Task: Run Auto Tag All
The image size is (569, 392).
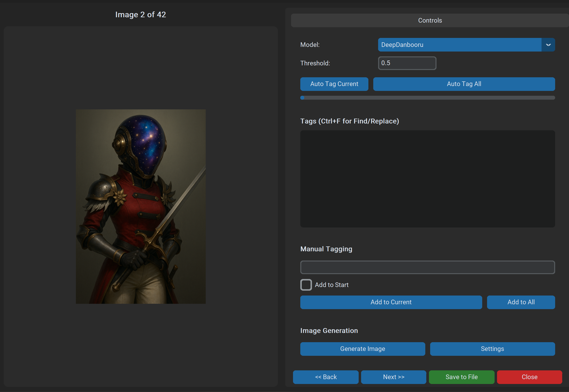Action: (464, 84)
